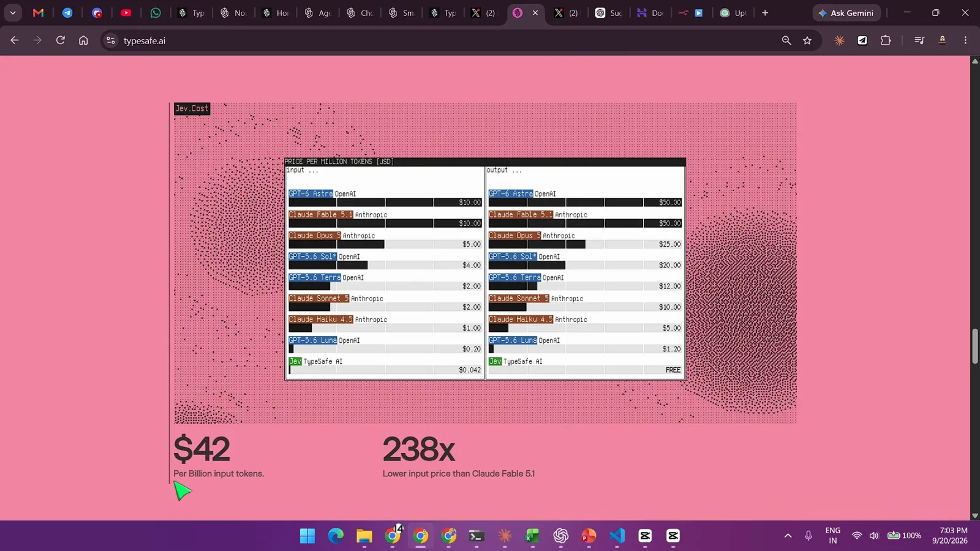Select GPT-5.6 Sol in input column
980x551 pixels.
point(312,257)
